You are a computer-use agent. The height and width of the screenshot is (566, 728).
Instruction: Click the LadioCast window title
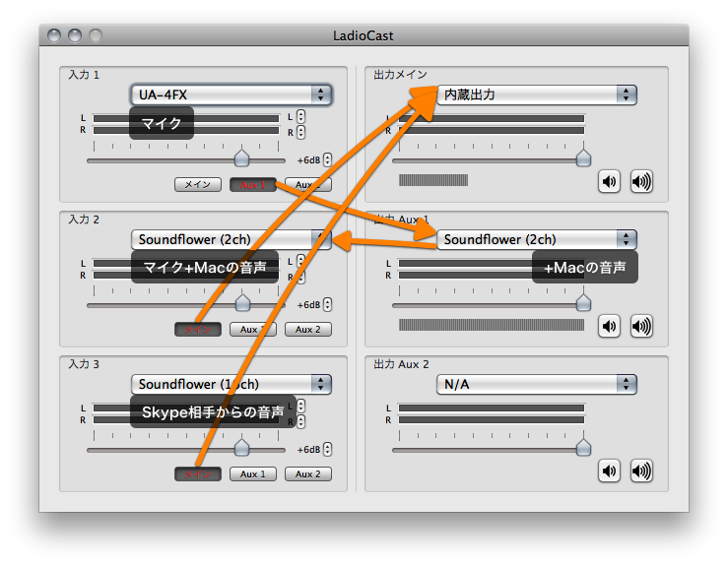point(364,35)
